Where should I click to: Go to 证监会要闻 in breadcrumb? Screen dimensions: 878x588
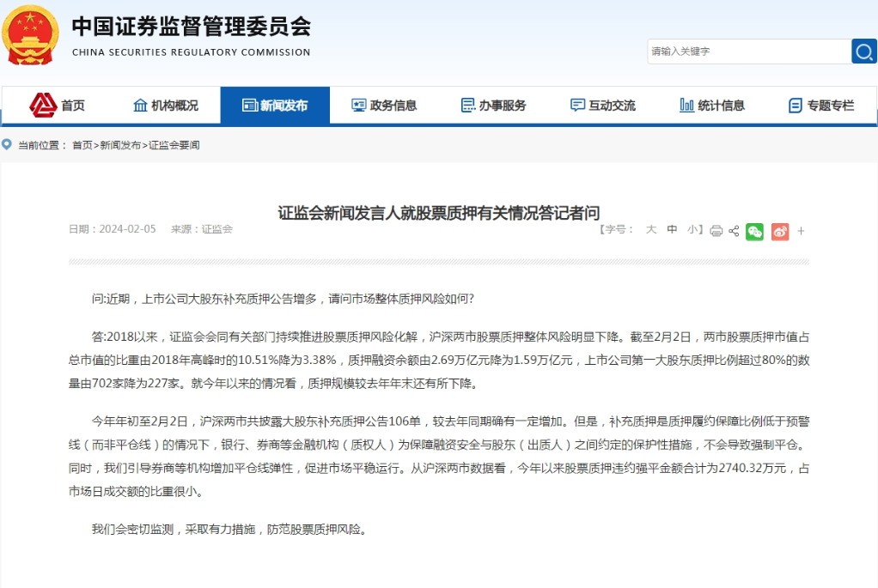click(174, 145)
